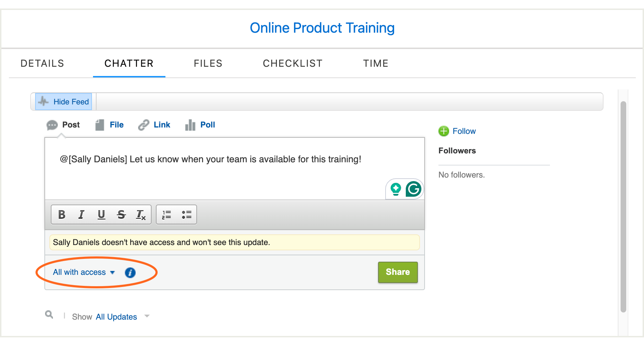Open the Details tab
The image size is (644, 348).
coord(42,63)
